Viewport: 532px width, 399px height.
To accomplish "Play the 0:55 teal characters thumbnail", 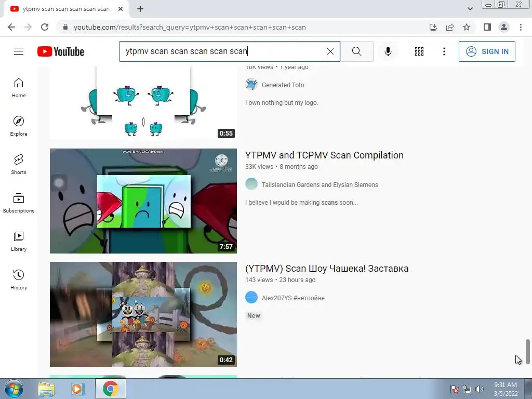I will [x=143, y=103].
